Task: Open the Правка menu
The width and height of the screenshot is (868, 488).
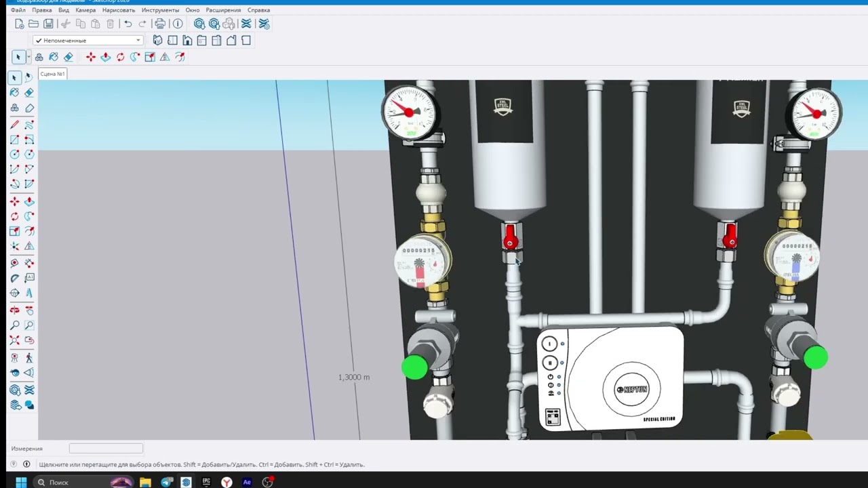Action: [x=42, y=10]
